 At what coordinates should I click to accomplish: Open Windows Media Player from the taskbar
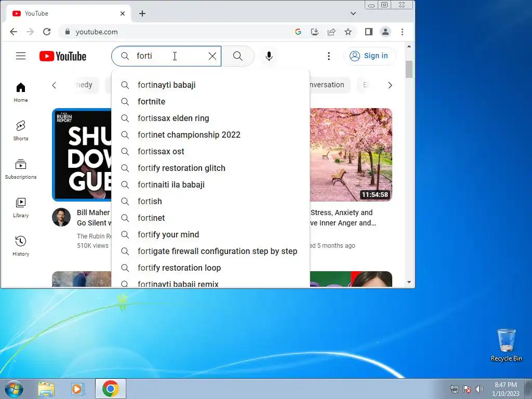tap(78, 389)
